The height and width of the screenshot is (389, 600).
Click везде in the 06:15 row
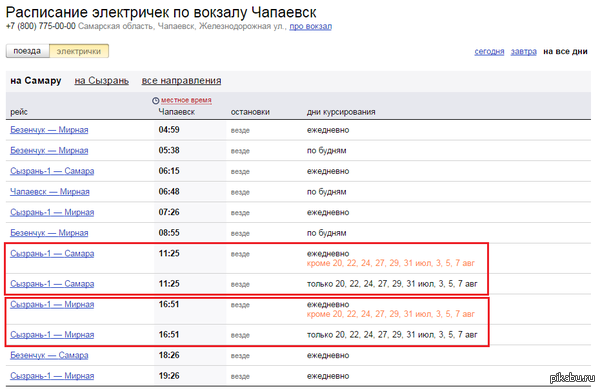click(x=240, y=172)
